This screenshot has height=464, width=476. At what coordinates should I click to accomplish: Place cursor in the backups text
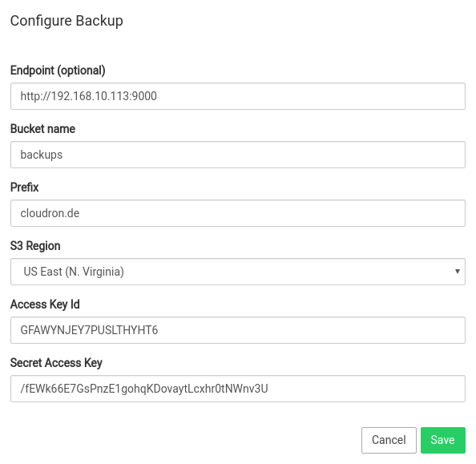[42, 155]
